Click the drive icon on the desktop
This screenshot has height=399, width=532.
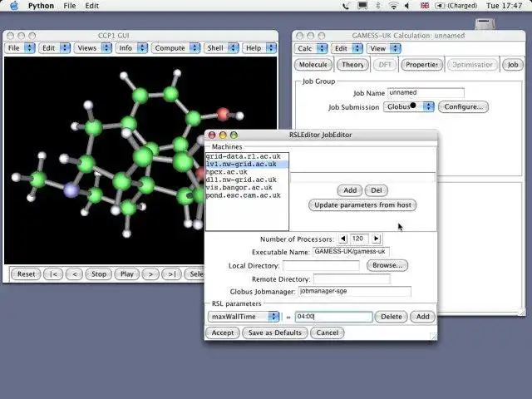(x=485, y=24)
